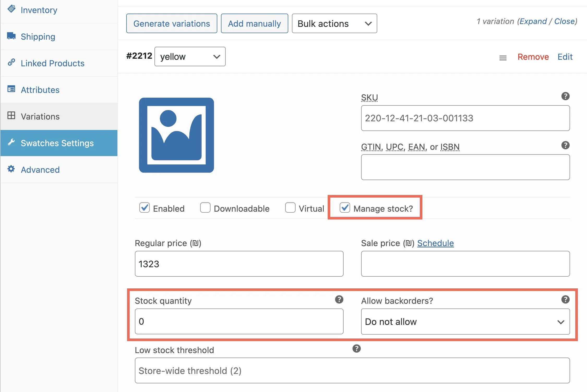
Task: Click the Linked Products chain icon
Action: pyautogui.click(x=11, y=62)
